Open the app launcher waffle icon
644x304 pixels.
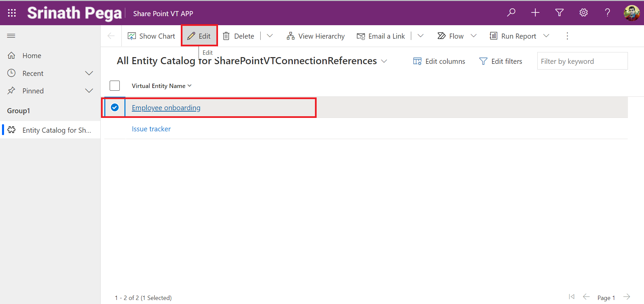(12, 13)
